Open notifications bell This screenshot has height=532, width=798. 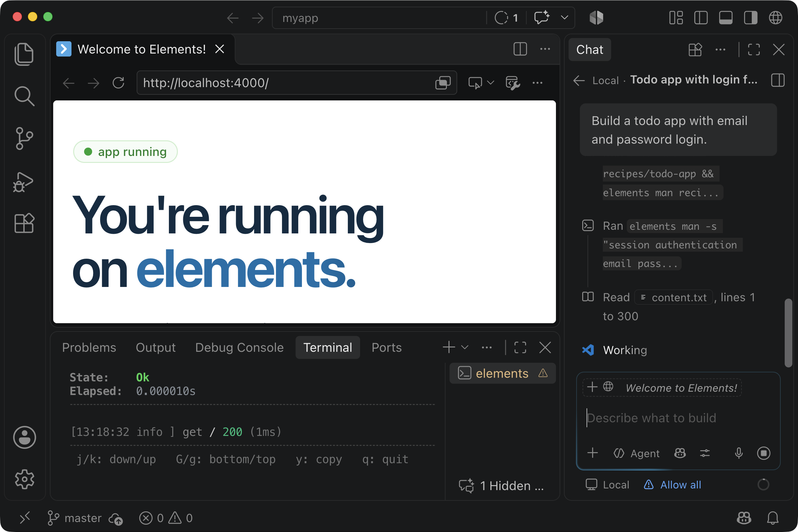tap(772, 518)
